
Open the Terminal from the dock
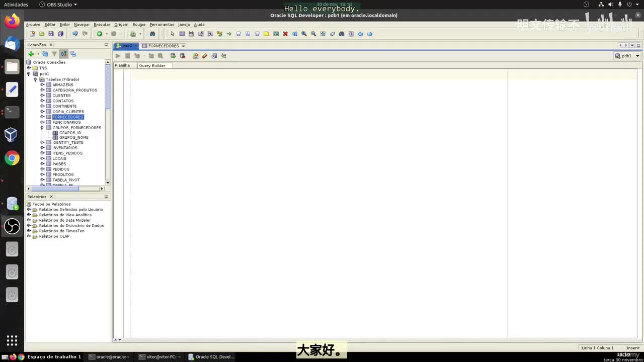click(12, 112)
